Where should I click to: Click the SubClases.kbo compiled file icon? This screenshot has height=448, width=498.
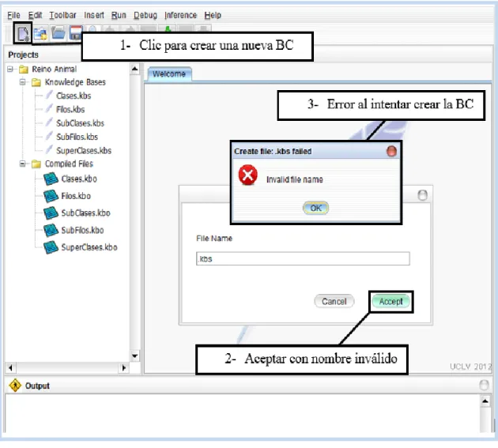[x=51, y=213]
